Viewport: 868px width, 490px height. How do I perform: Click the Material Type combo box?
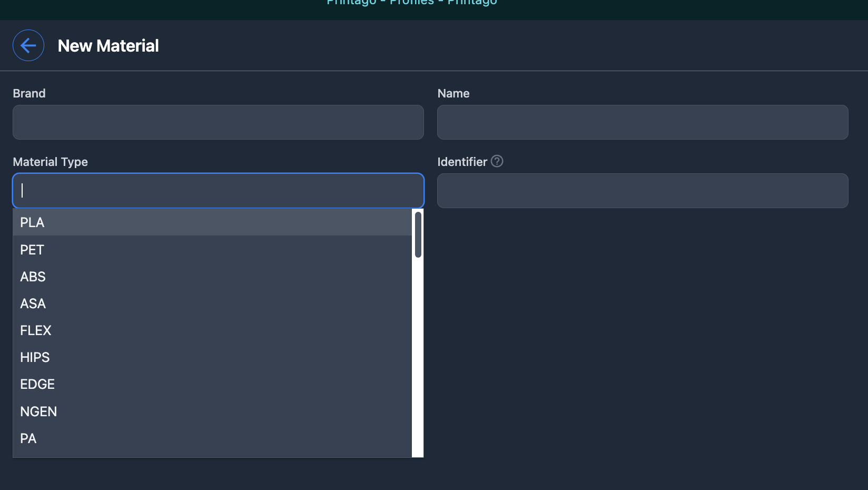coord(218,191)
